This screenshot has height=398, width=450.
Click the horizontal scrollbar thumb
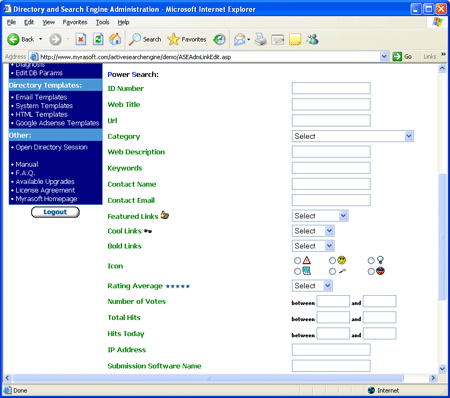coord(208,378)
